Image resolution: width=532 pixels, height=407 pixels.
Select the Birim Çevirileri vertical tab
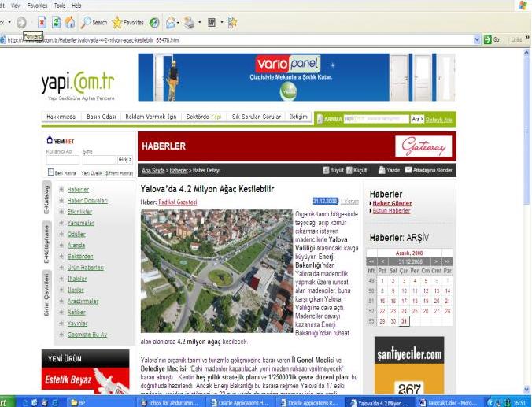pos(46,294)
